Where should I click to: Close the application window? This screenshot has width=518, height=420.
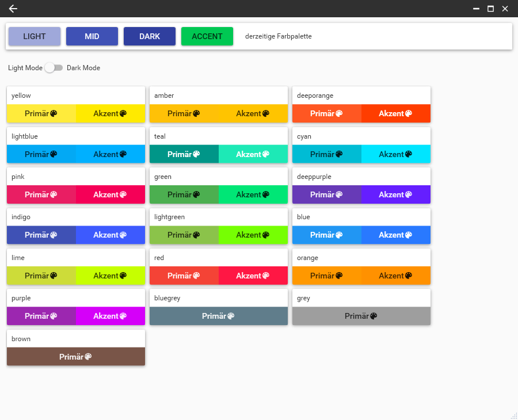click(505, 9)
